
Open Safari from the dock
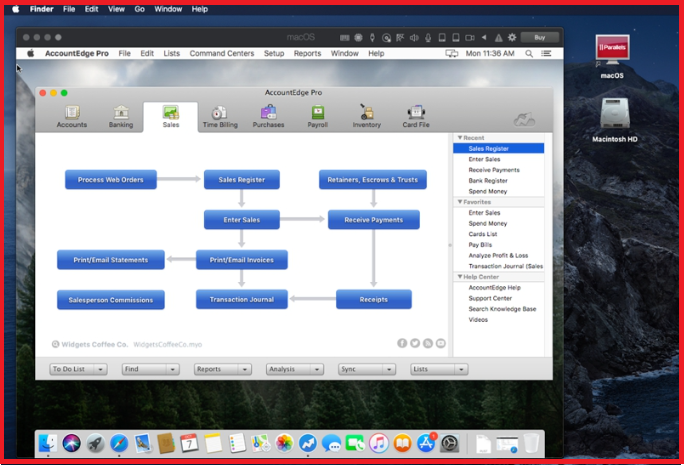click(x=119, y=443)
